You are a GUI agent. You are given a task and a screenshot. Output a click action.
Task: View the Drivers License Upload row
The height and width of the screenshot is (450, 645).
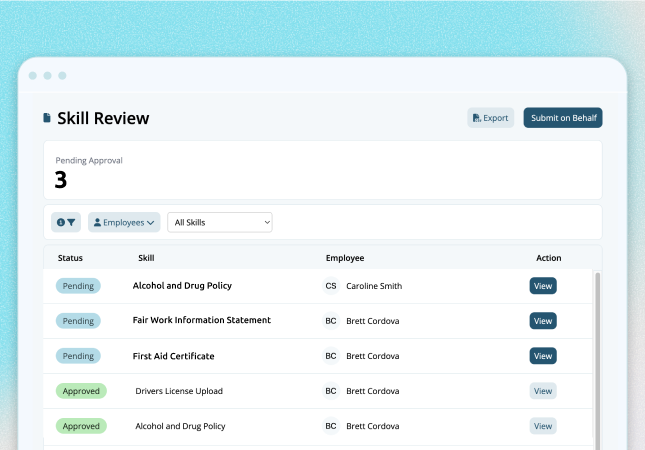coord(543,391)
